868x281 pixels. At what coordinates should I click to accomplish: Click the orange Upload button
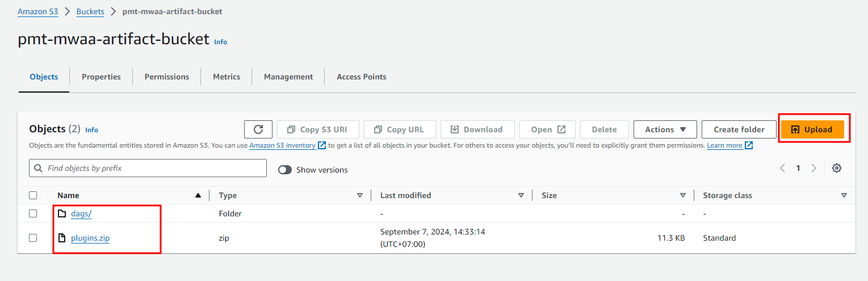click(x=812, y=129)
